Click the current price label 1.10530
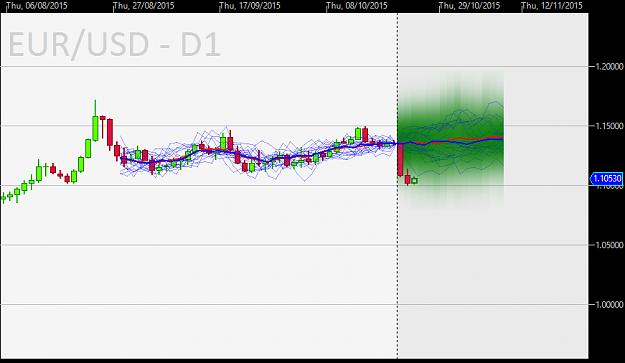 point(606,178)
